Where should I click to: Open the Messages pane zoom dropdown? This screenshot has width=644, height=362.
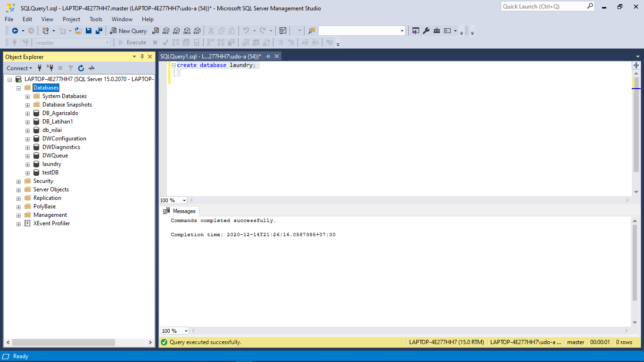click(x=186, y=331)
